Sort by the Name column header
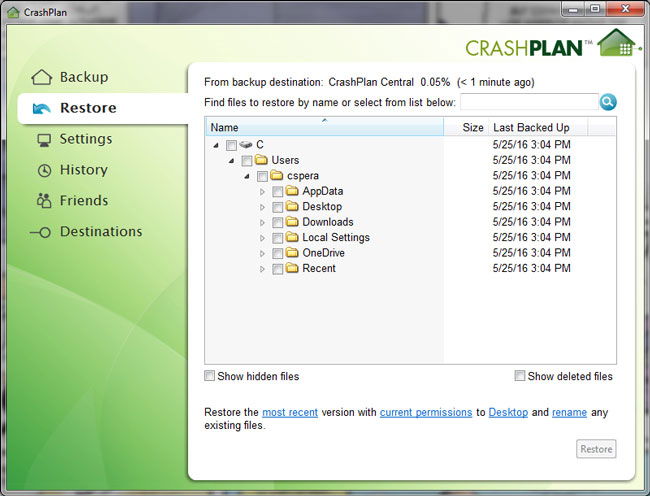 pyautogui.click(x=325, y=127)
